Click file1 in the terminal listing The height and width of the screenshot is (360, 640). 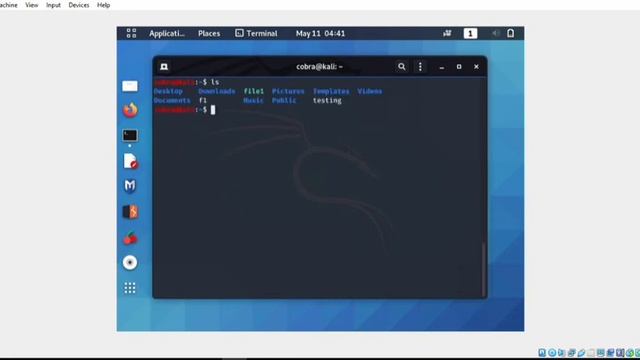[253, 91]
